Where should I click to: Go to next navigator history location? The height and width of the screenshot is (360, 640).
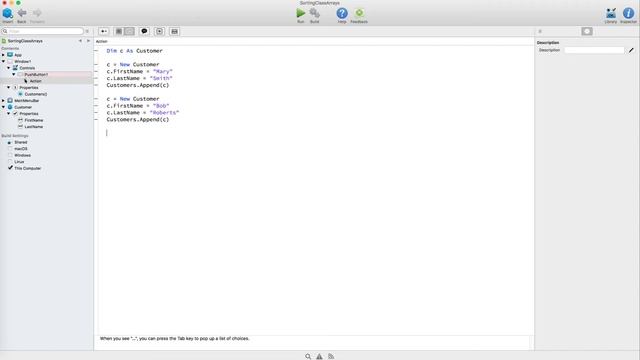88,41
